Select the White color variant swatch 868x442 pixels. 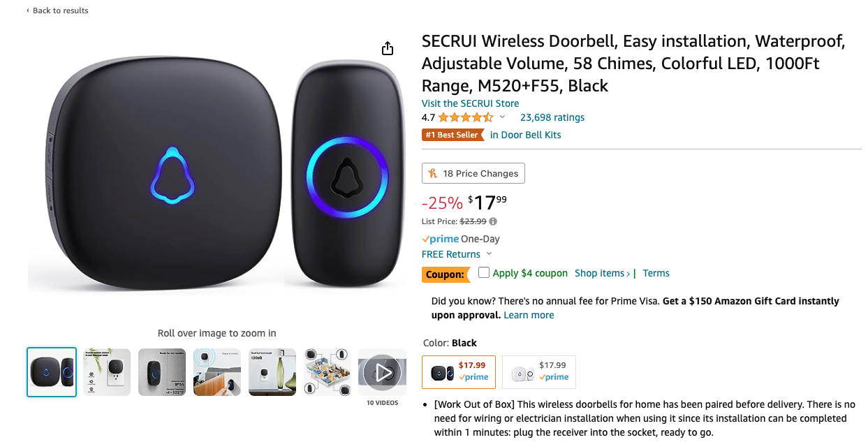pyautogui.click(x=538, y=371)
